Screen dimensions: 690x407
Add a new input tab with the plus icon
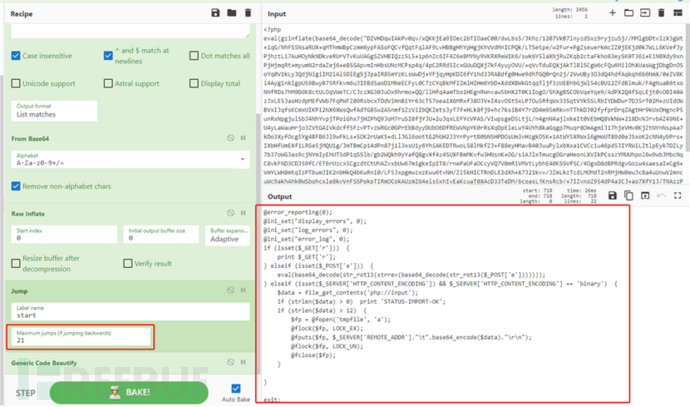pos(612,13)
